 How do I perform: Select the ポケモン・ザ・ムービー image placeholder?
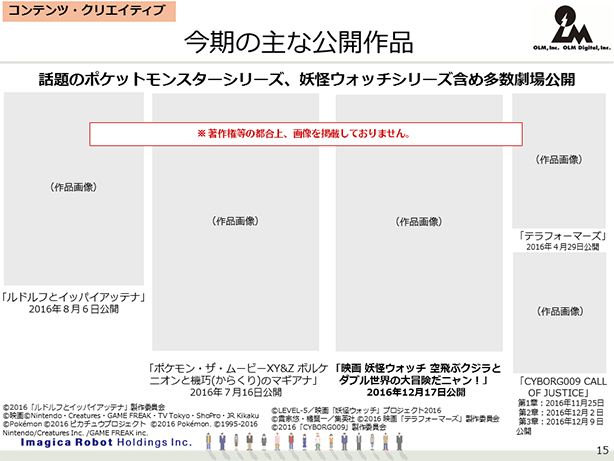click(x=235, y=222)
